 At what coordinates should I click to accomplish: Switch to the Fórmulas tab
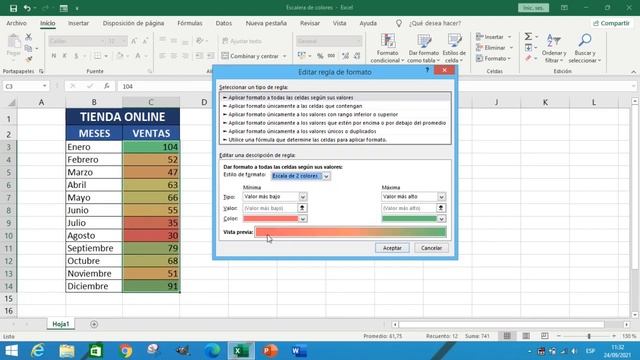point(190,23)
